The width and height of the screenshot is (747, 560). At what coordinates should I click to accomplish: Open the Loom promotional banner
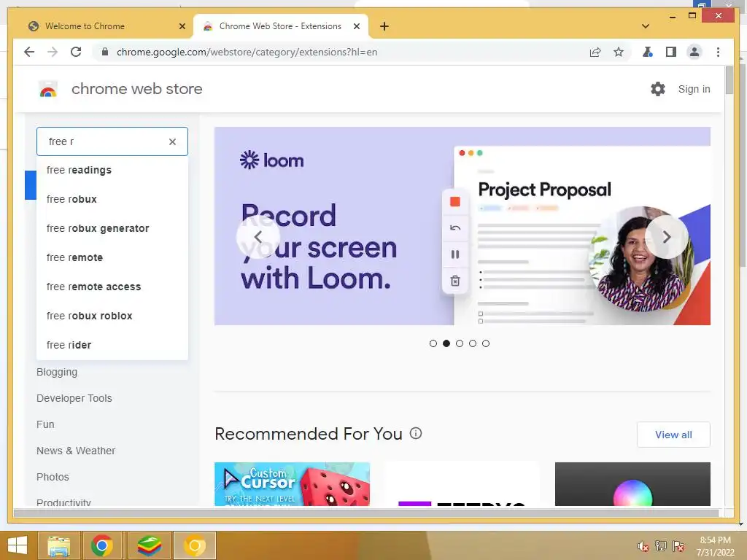click(x=462, y=226)
